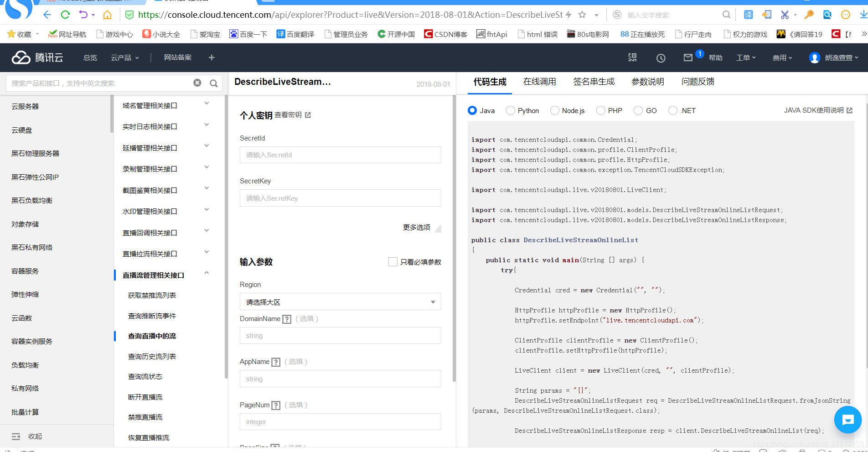This screenshot has height=452, width=868.
Task: Select the GO language radio
Action: pyautogui.click(x=638, y=110)
